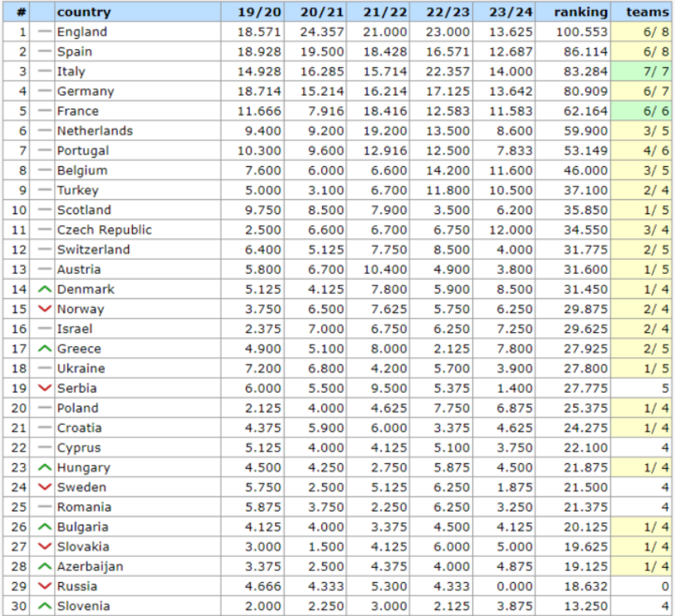Select Romania's ranking value 21.375

click(x=586, y=507)
